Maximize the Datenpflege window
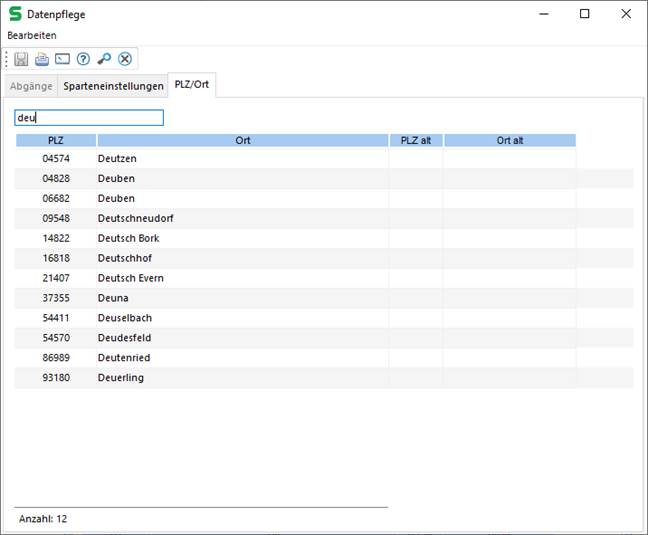The image size is (648, 535). (585, 14)
